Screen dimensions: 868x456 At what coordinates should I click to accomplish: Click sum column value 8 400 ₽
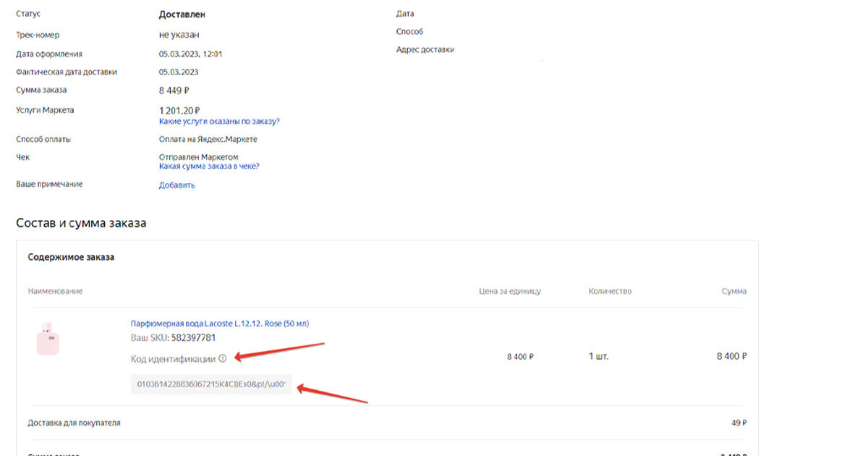tap(732, 357)
